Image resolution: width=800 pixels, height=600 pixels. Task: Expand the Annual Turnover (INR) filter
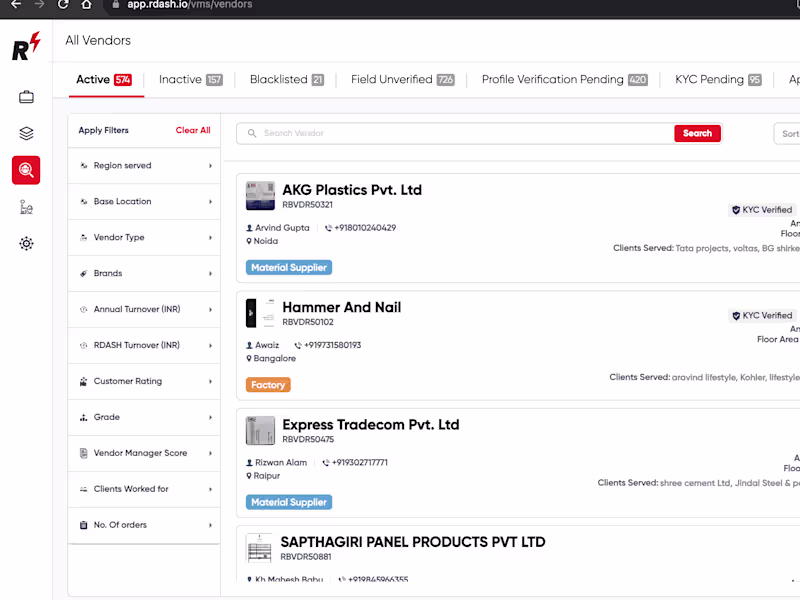click(144, 310)
